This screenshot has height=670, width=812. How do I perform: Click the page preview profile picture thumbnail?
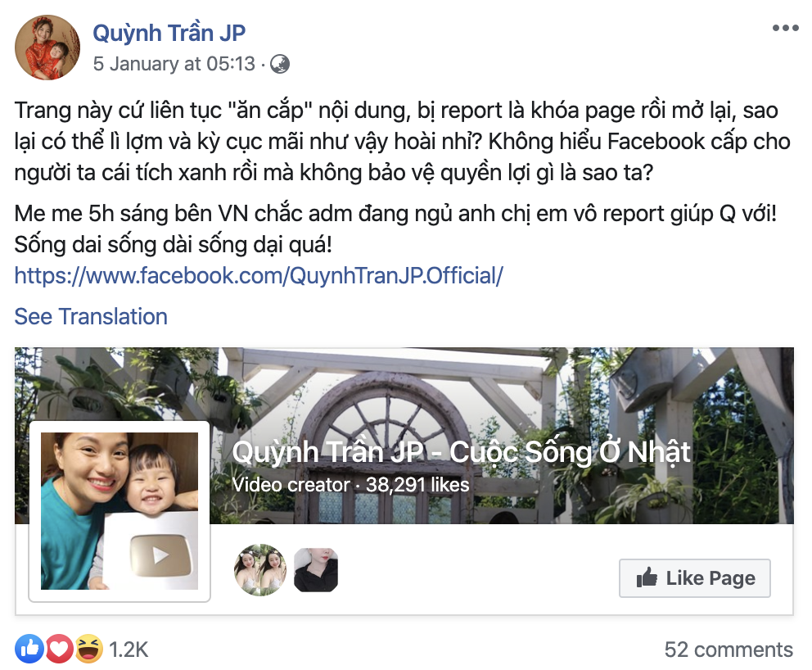click(x=120, y=511)
